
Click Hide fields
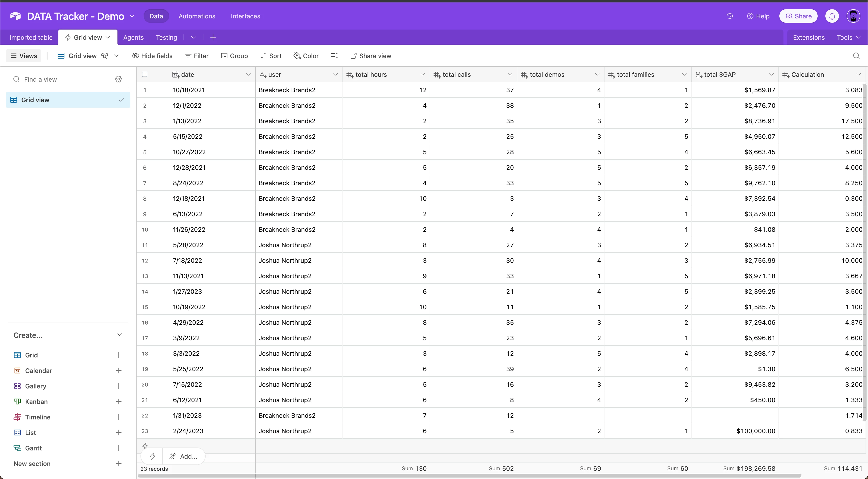point(152,56)
